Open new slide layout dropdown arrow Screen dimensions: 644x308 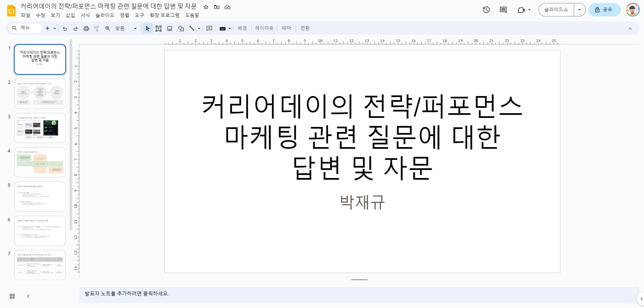tap(54, 29)
